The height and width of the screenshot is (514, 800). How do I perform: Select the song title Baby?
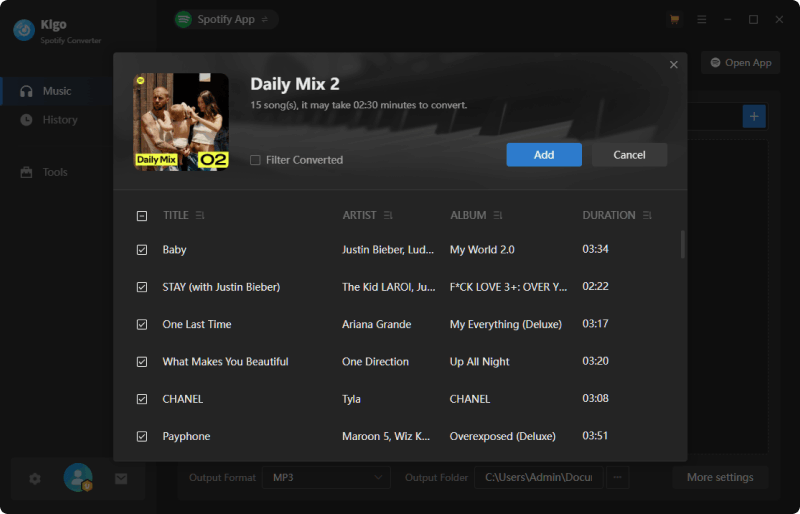click(174, 250)
